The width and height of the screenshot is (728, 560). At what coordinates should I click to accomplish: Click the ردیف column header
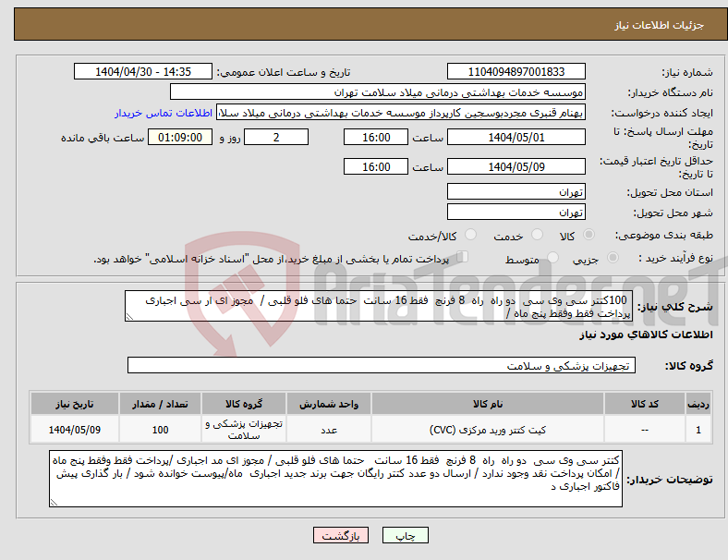pyautogui.click(x=698, y=404)
